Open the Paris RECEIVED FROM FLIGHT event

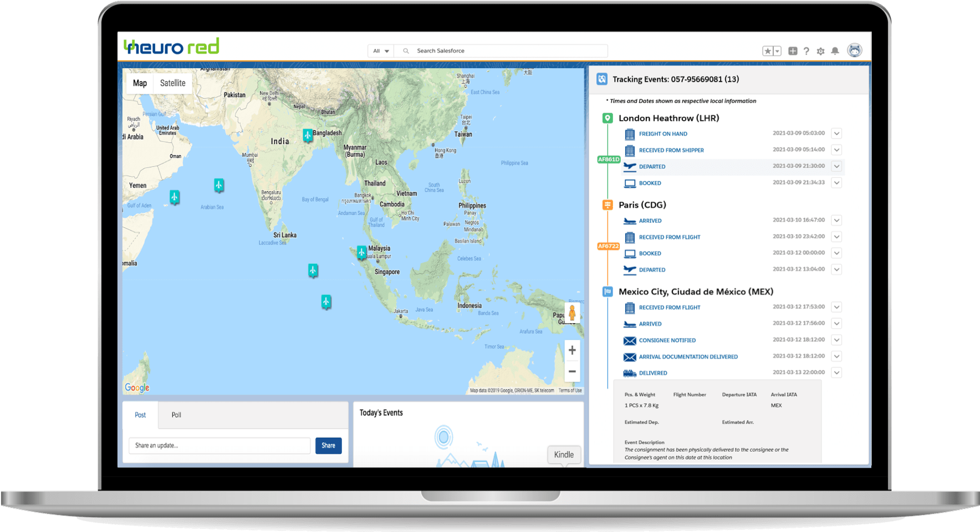670,237
